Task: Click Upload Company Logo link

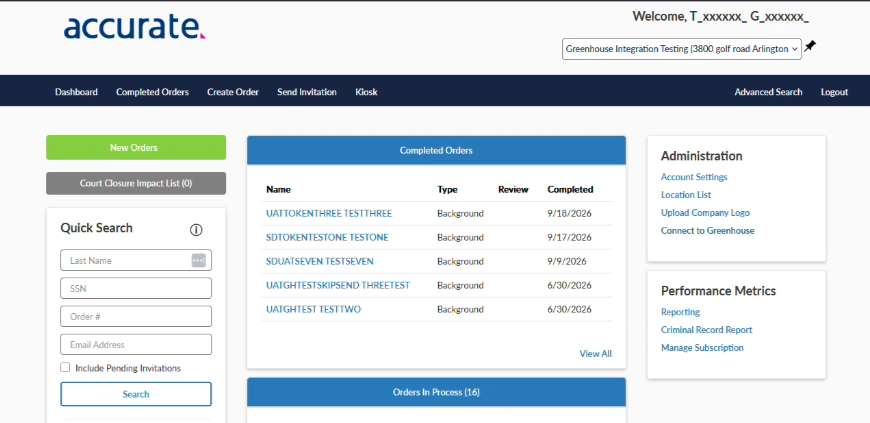Action: click(x=705, y=213)
